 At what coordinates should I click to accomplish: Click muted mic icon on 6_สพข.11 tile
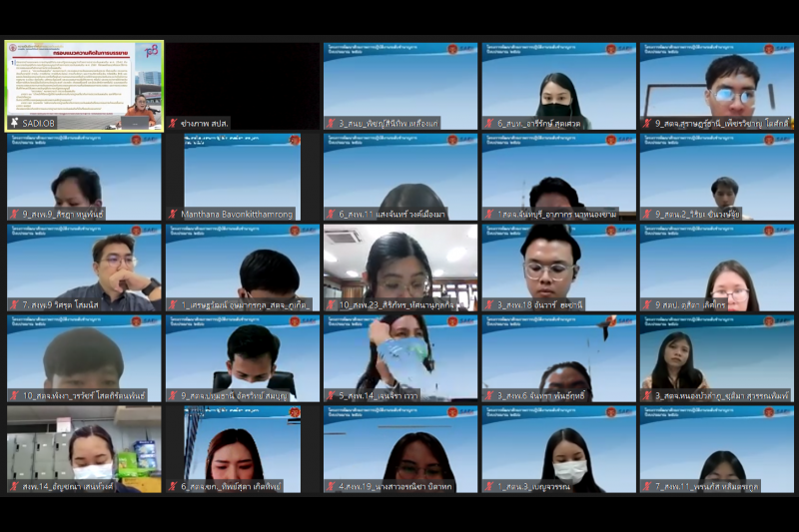(331, 214)
